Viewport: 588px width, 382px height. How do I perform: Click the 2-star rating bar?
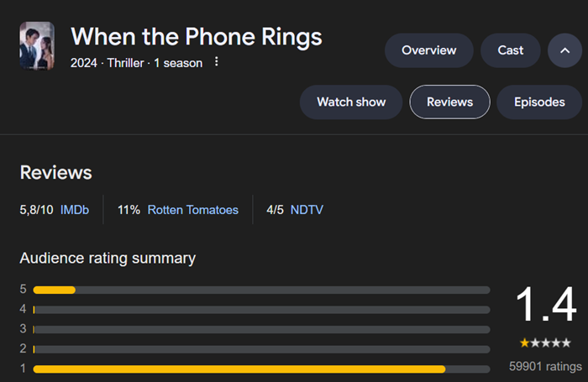(261, 349)
